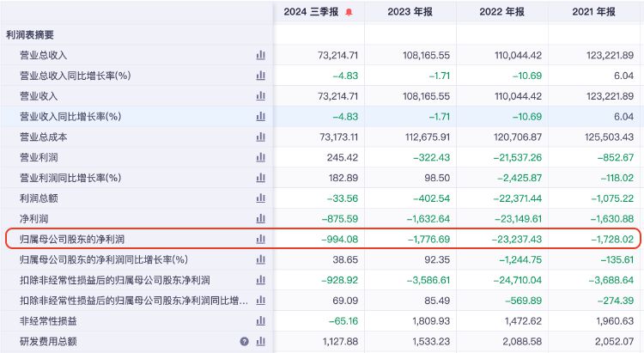Show the chart for 利润总额 row
The image size is (644, 353).
click(260, 198)
